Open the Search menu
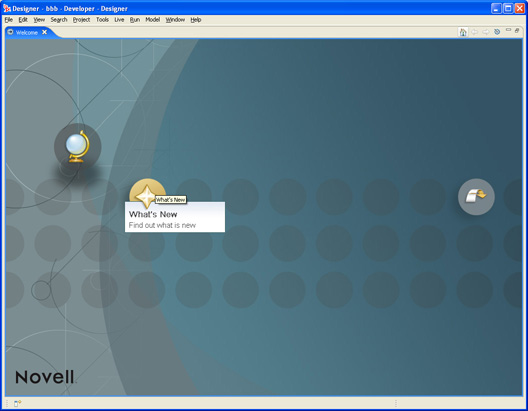Viewport: 528px width, 411px height. pyautogui.click(x=59, y=20)
